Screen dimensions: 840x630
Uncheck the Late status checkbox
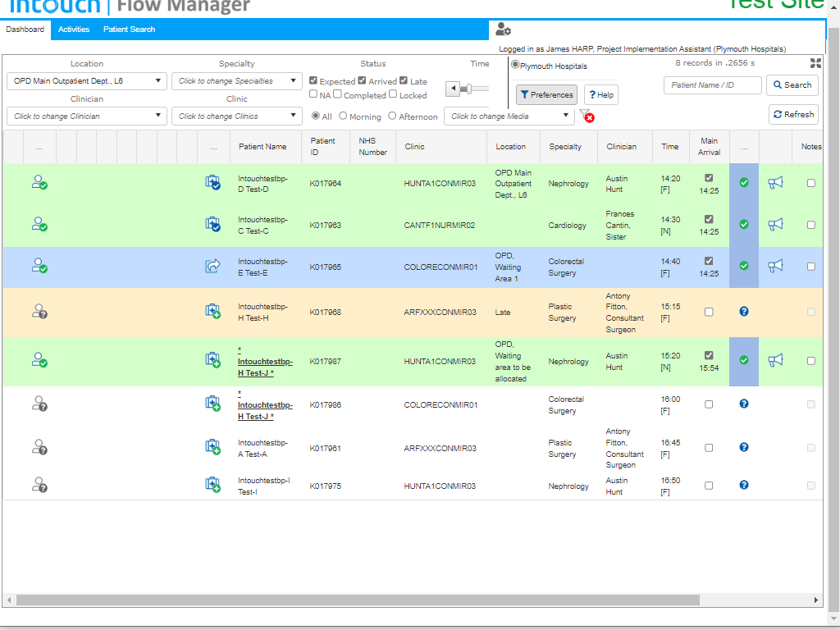point(404,80)
